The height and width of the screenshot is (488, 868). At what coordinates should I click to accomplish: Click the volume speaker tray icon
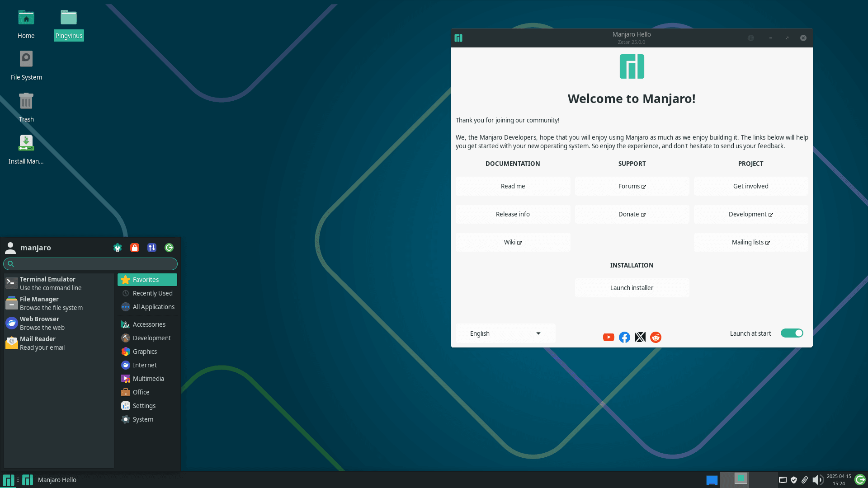pyautogui.click(x=817, y=480)
